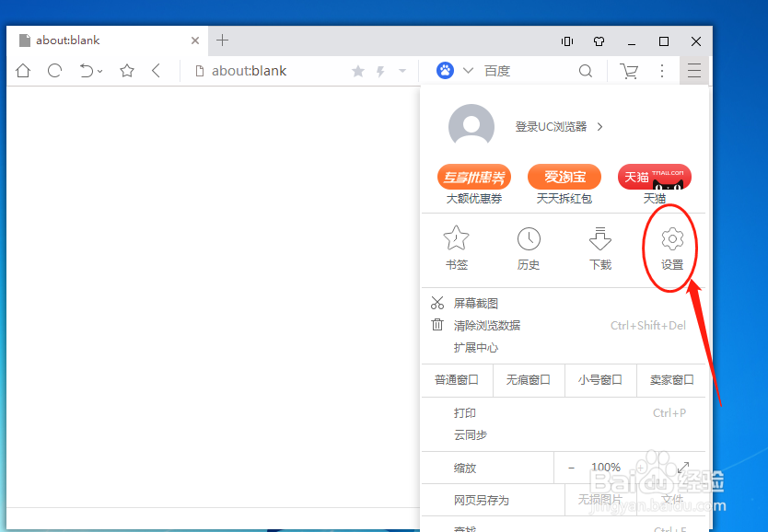Toggle speed mode lightning bolt icon
Screen dimensions: 768x532
coord(380,72)
